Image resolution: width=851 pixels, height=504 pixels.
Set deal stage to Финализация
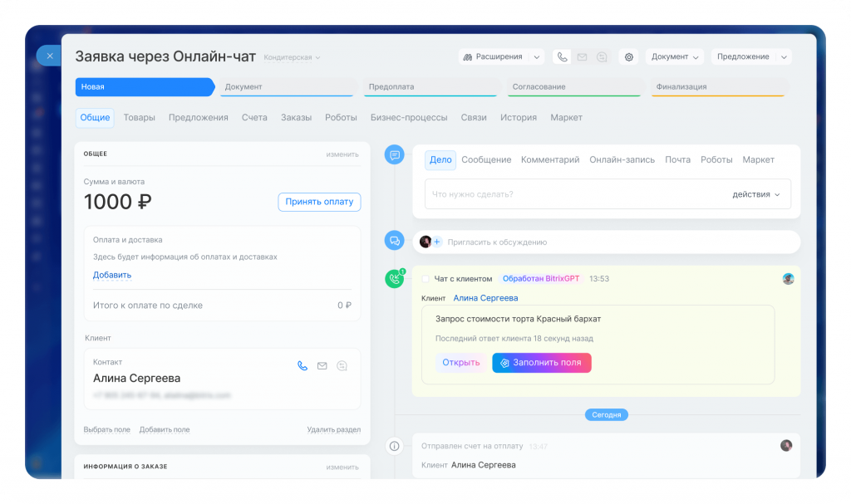point(719,87)
